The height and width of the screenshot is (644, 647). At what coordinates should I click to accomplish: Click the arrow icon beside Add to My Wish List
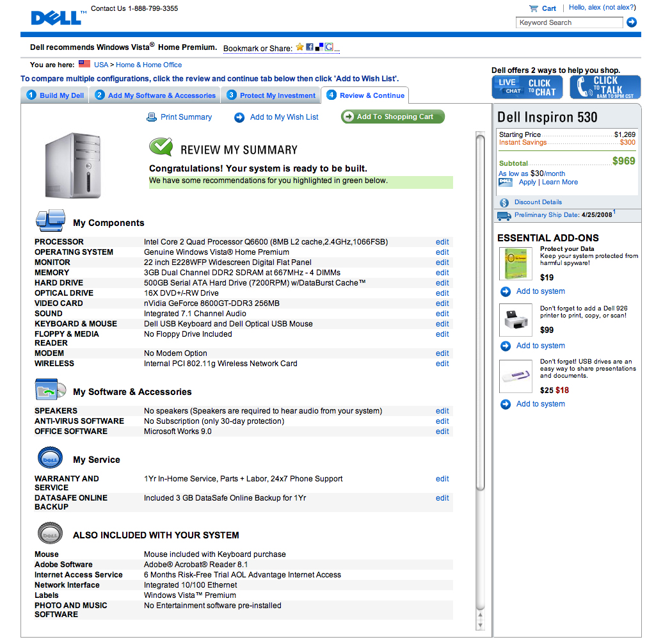(x=239, y=118)
